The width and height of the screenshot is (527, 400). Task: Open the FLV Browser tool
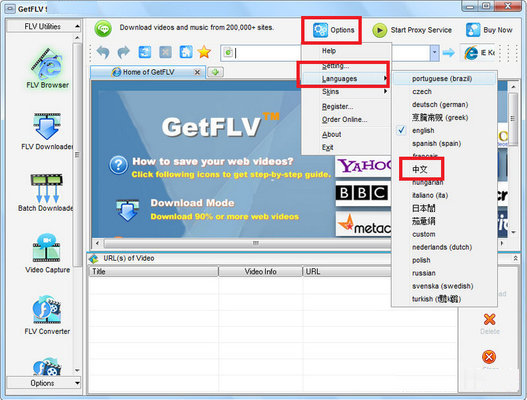click(x=47, y=69)
